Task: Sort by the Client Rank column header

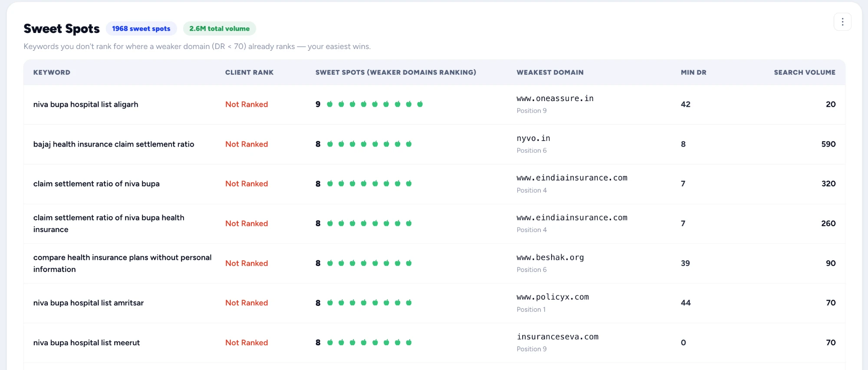Action: (x=249, y=72)
